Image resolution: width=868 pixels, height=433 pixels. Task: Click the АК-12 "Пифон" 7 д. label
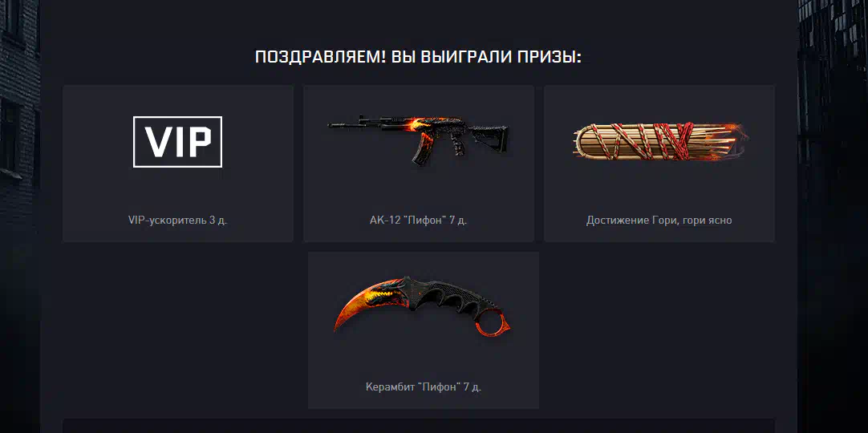pyautogui.click(x=419, y=220)
